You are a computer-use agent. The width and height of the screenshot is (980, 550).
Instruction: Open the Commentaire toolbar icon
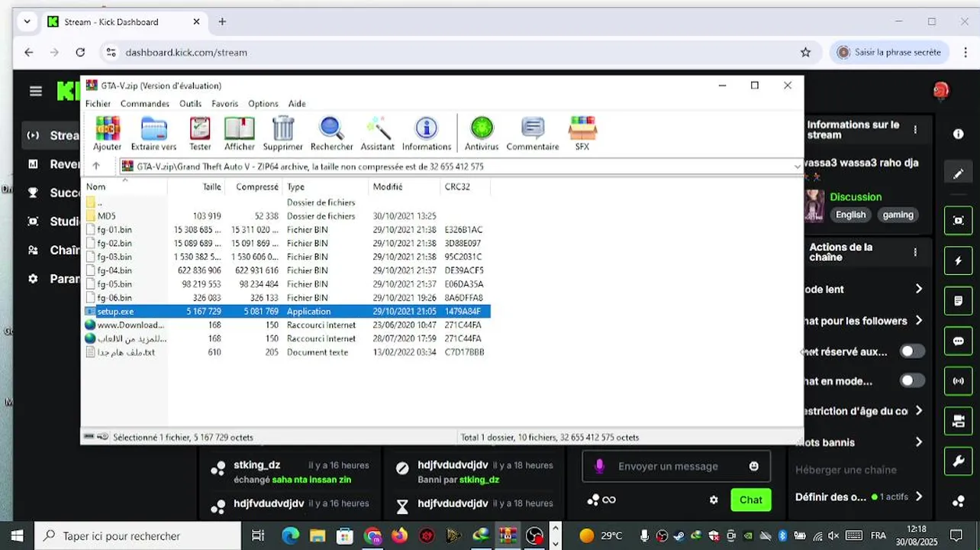point(533,133)
